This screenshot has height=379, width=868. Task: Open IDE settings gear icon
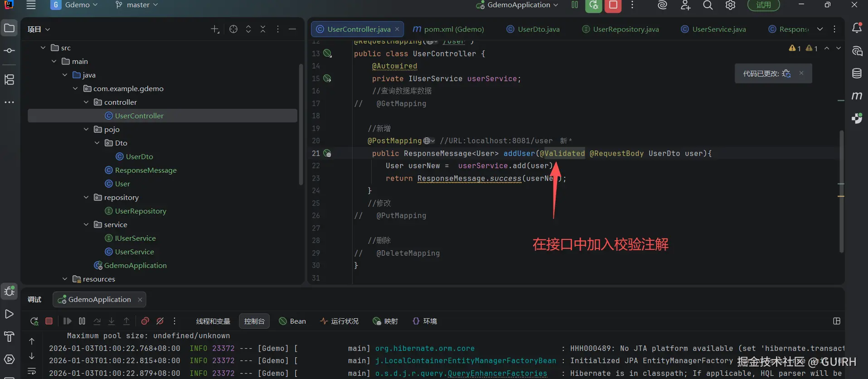pos(730,5)
